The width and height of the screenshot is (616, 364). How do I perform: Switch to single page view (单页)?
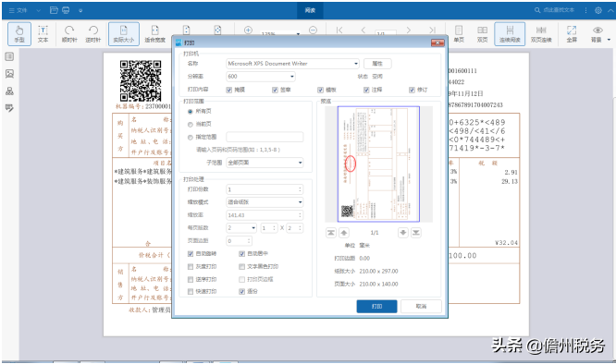[459, 34]
